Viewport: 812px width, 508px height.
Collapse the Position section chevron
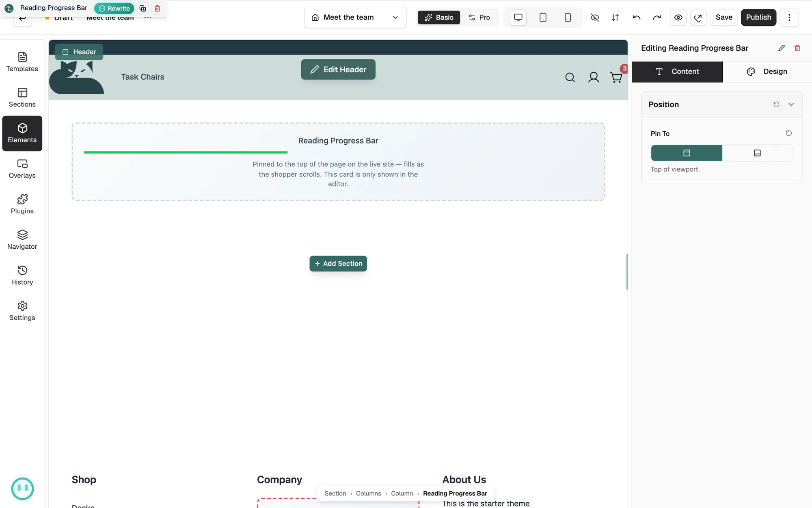click(x=791, y=104)
